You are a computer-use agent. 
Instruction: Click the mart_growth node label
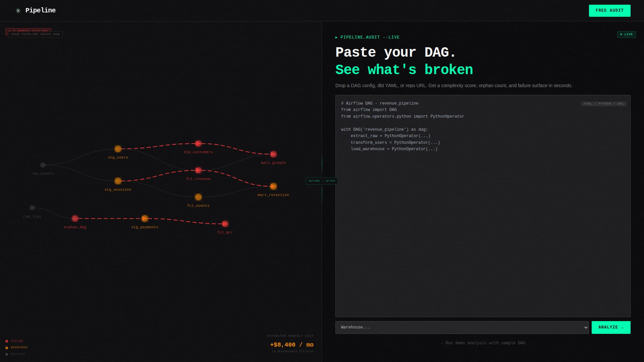tap(273, 163)
